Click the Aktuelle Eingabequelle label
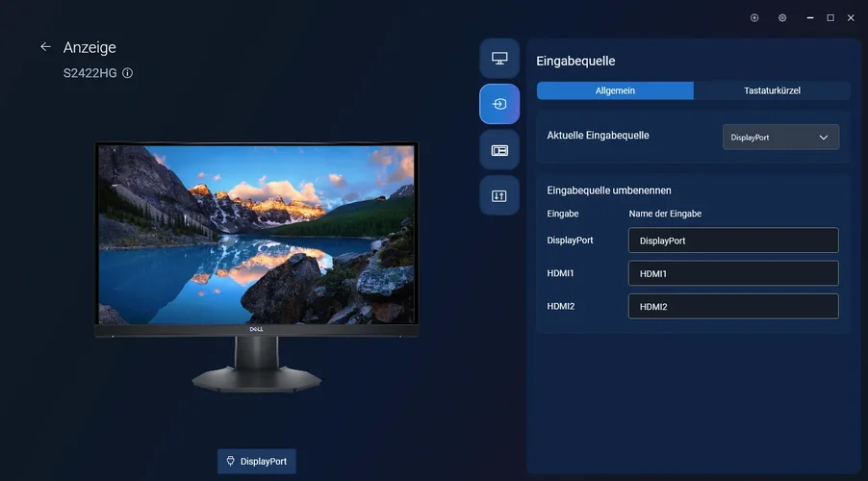The width and height of the screenshot is (868, 481). [598, 136]
